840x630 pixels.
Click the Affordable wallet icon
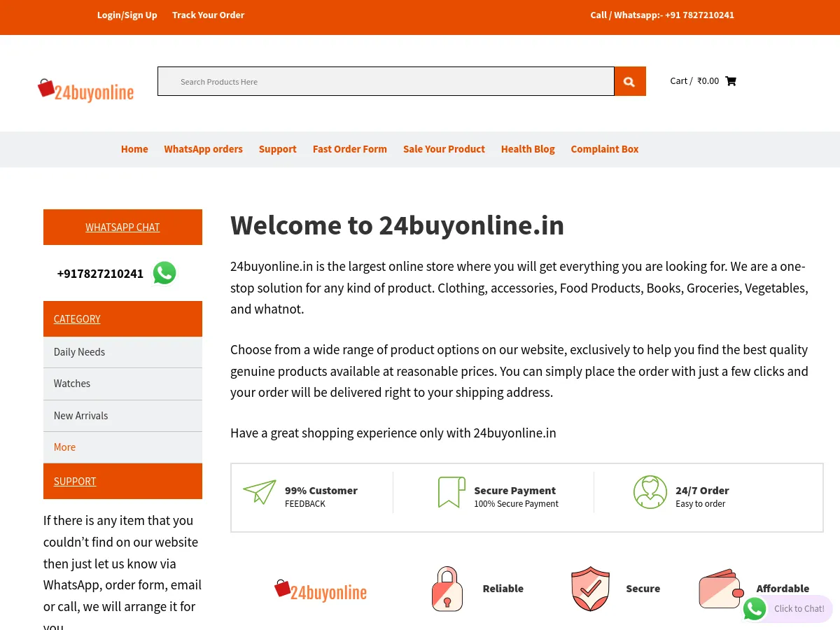(x=721, y=589)
